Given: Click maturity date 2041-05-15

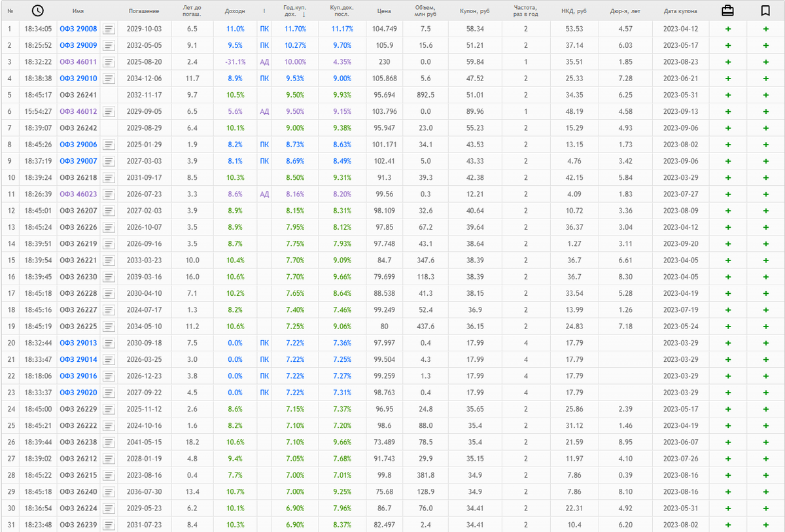Looking at the screenshot, I should tap(144, 442).
